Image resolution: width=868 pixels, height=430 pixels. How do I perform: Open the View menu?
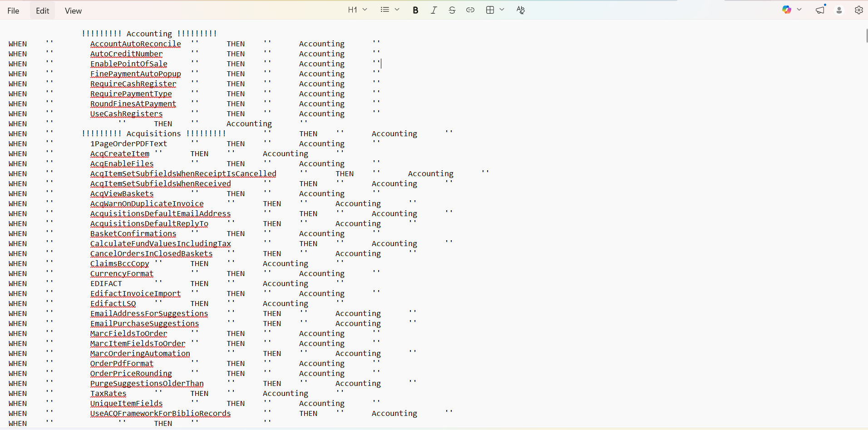[73, 10]
